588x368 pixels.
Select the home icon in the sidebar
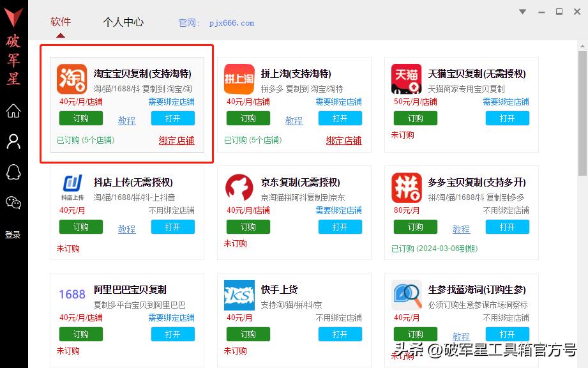(13, 112)
